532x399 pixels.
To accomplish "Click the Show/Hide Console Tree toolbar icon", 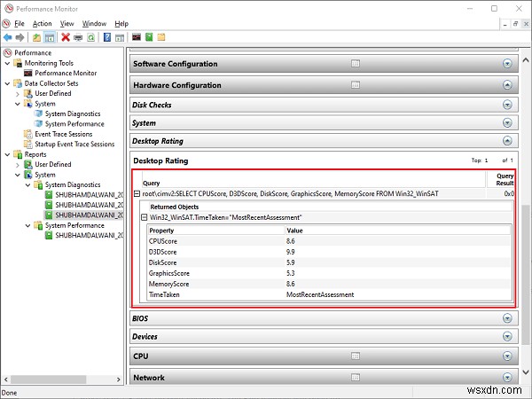I will click(50, 38).
